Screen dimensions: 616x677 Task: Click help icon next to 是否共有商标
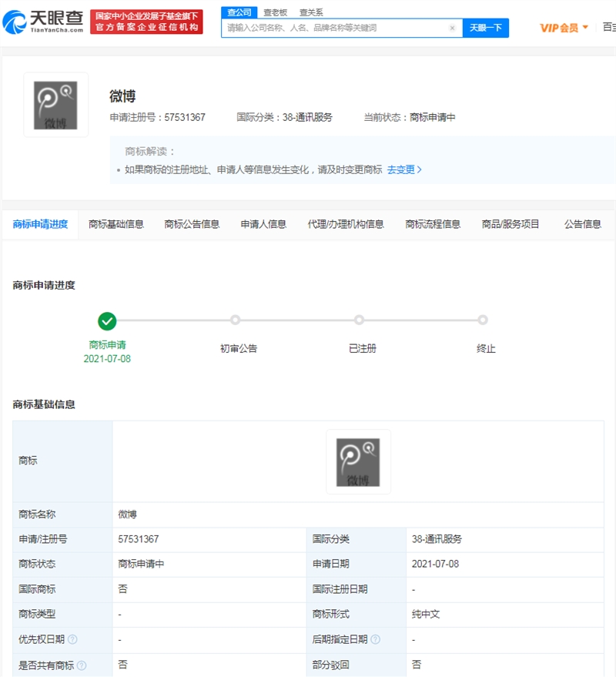(x=82, y=665)
